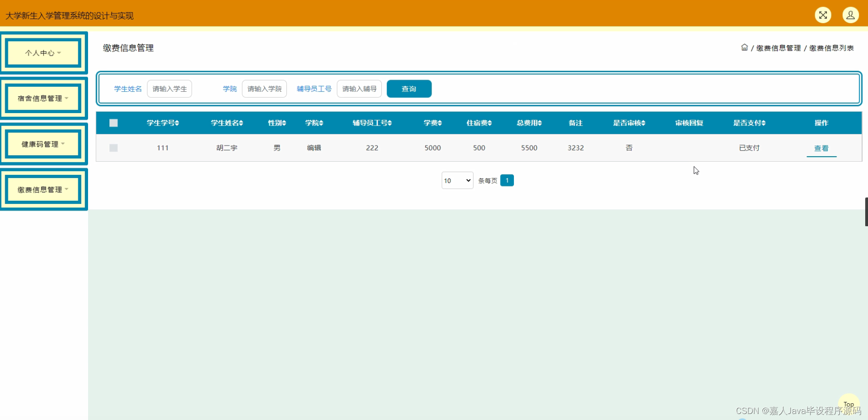Expand the 缴费信息管理 sidebar menu

[43, 190]
